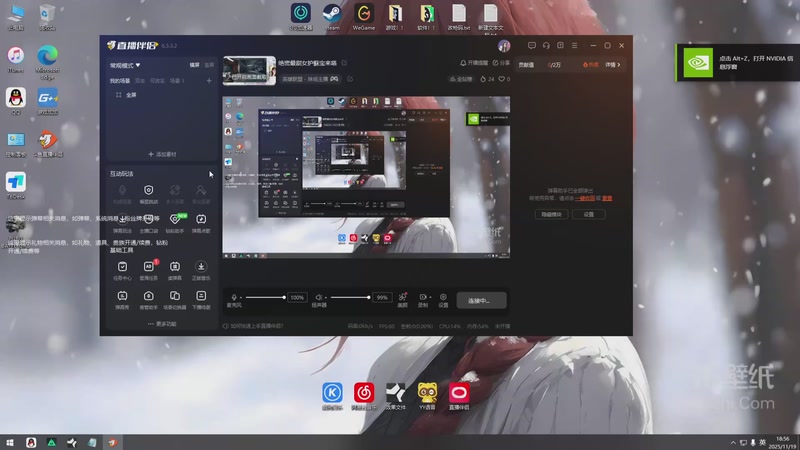Mute the microphone icon
The image size is (800, 450).
coord(234,297)
